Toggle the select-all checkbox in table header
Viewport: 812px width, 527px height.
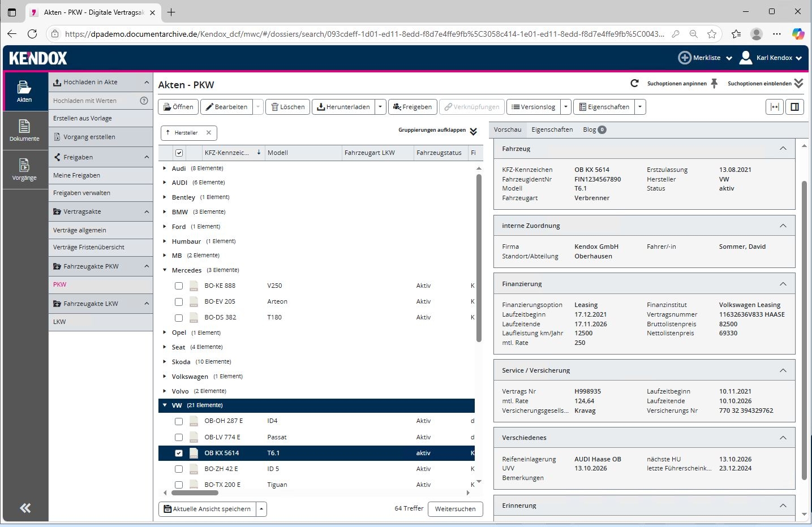(179, 153)
